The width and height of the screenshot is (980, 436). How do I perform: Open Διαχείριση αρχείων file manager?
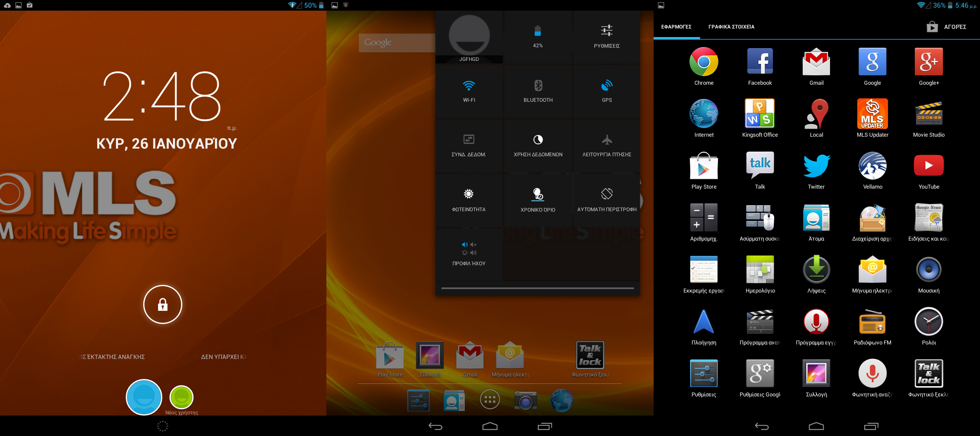[873, 218]
